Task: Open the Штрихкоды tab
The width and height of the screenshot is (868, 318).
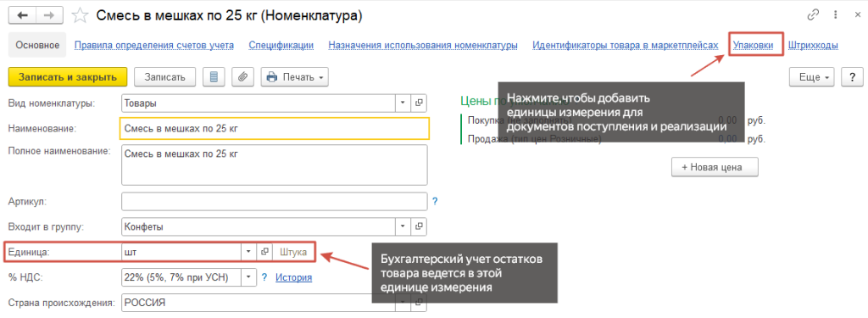Action: pos(813,45)
